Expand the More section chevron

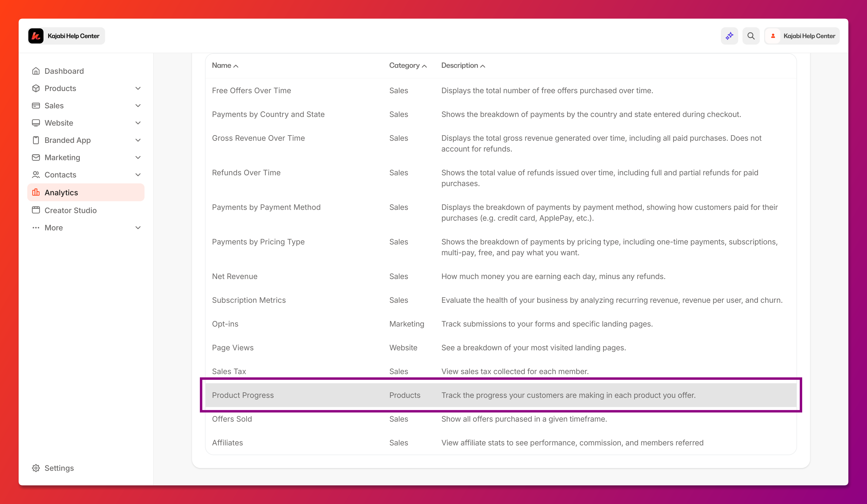[138, 228]
